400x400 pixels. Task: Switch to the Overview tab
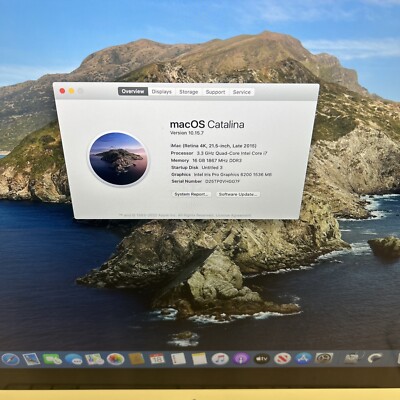pos(133,91)
